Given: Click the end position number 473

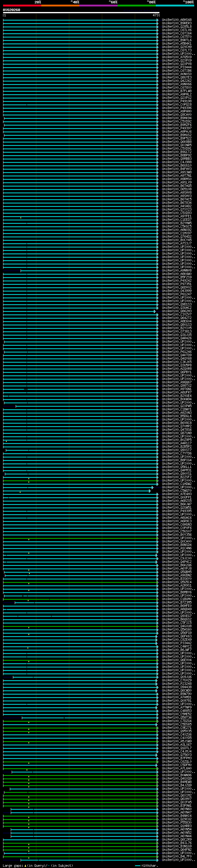Looking at the screenshot, I should 155,15.
